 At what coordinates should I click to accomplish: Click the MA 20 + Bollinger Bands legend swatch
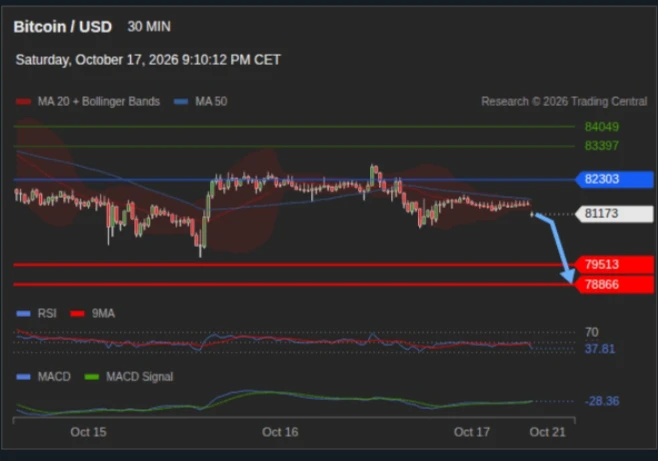click(x=24, y=102)
